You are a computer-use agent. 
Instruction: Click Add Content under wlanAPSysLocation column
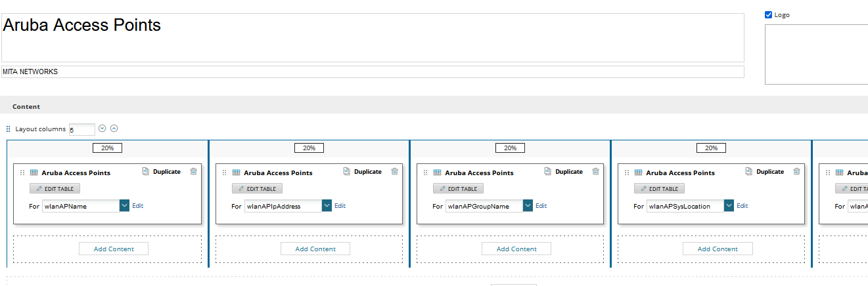(718, 249)
